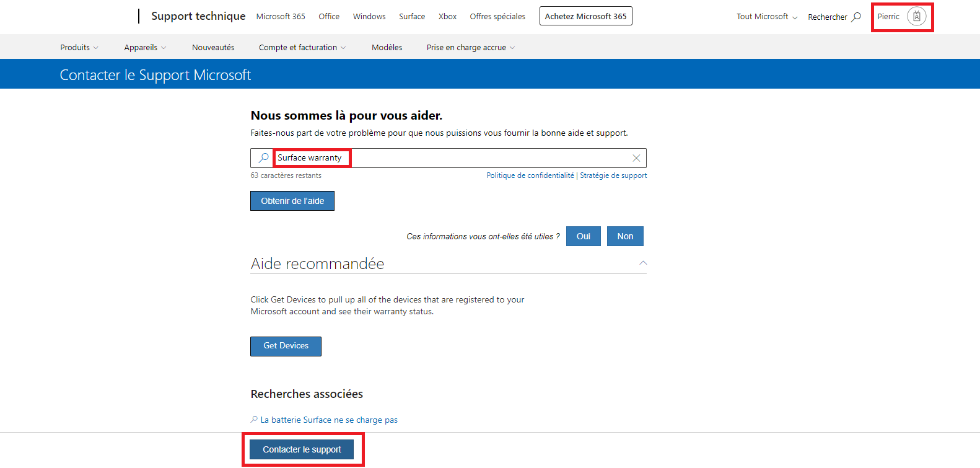Screen dimensions: 980x468
Task: Click the Achetez Microsoft 365 button
Action: pyautogui.click(x=586, y=16)
